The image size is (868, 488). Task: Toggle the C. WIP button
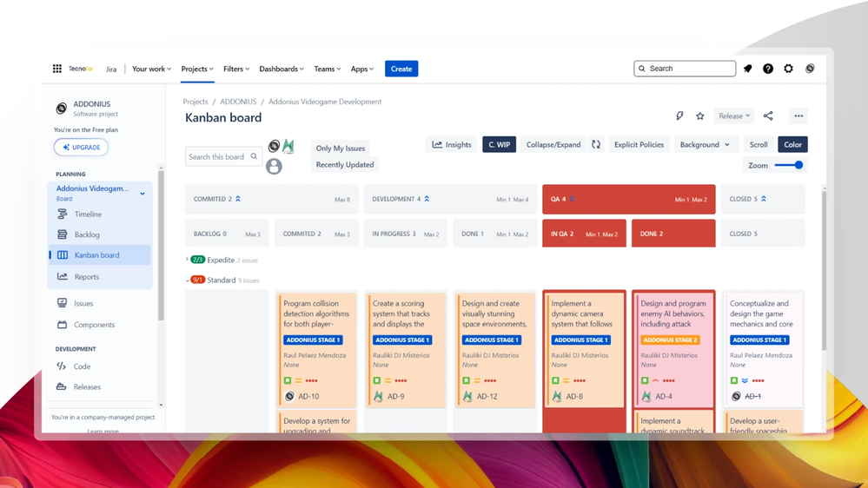499,144
